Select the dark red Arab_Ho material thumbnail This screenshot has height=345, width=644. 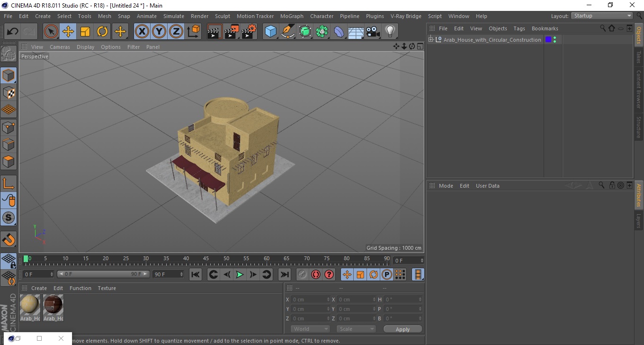(53, 305)
